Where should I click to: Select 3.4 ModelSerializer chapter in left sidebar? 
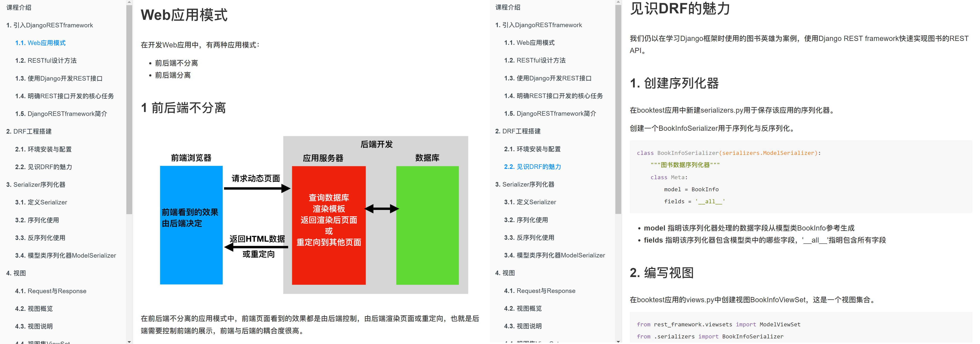65,255
